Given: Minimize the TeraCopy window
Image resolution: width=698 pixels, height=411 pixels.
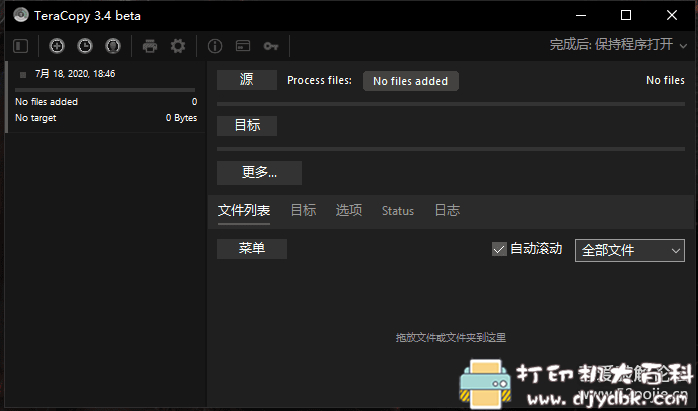Looking at the screenshot, I should point(580,15).
